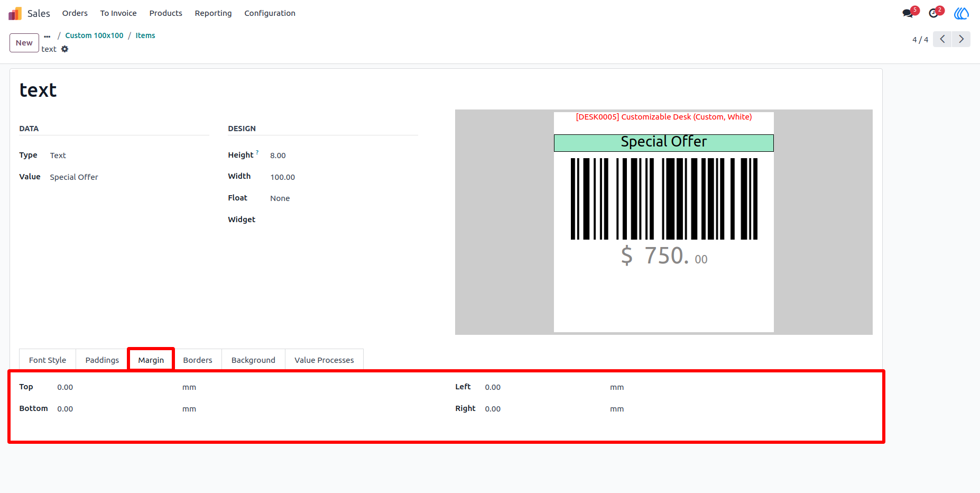The height and width of the screenshot is (493, 980).
Task: Switch to the Paddings tab
Action: tap(102, 360)
